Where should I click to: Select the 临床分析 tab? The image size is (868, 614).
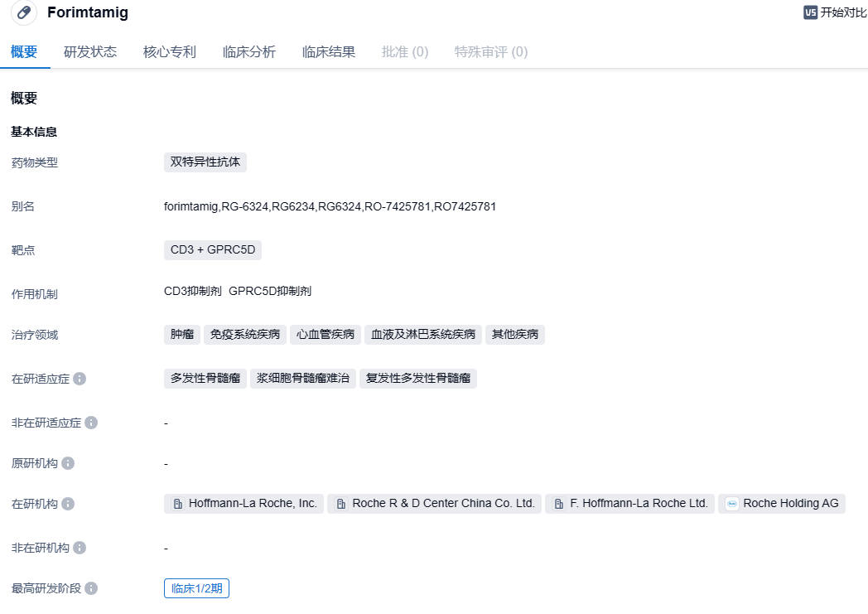248,51
